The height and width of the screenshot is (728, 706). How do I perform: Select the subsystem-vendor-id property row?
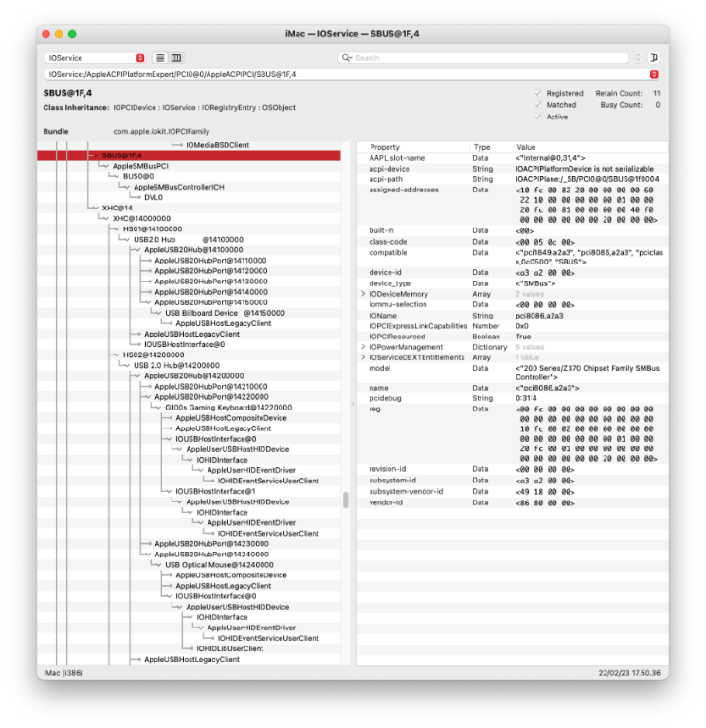(513, 491)
